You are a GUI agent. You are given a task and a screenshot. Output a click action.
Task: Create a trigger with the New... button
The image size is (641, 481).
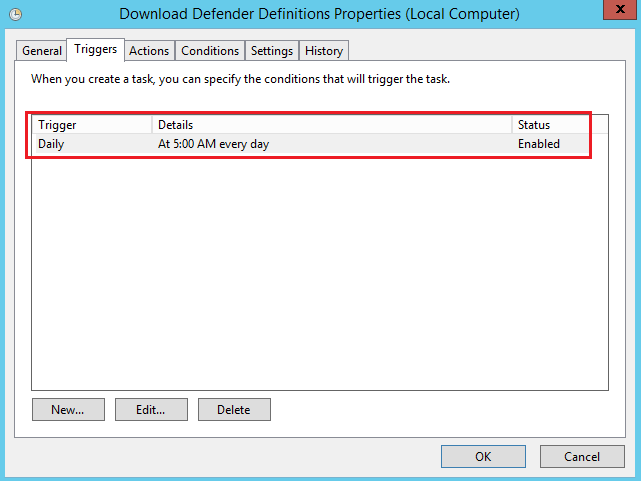pyautogui.click(x=68, y=409)
